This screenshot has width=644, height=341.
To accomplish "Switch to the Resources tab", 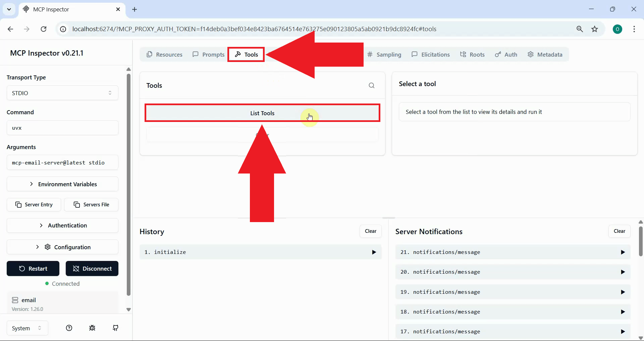I will point(164,54).
